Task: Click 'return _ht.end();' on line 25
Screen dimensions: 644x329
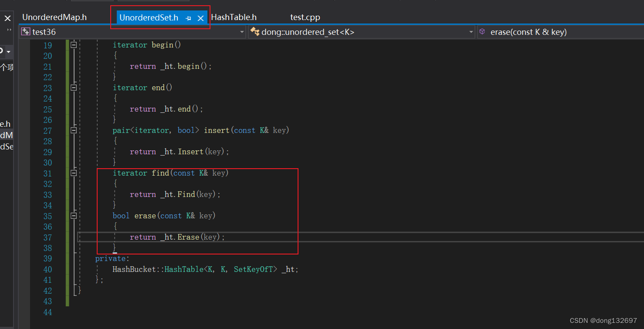Action: (x=166, y=109)
